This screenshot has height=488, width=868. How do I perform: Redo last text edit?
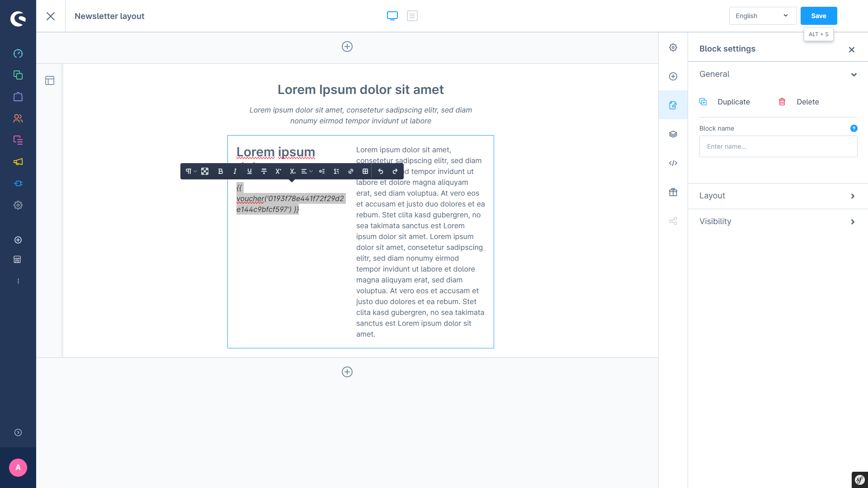(395, 171)
